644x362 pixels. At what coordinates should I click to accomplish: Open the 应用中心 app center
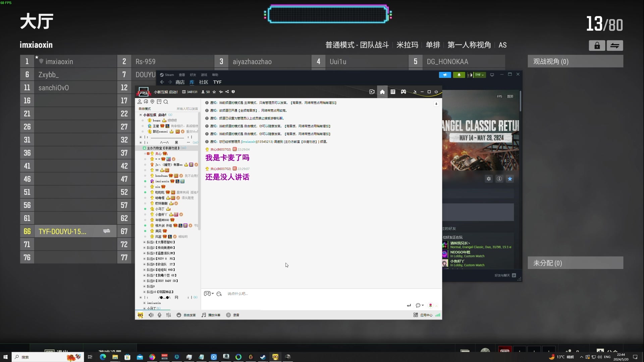[x=425, y=315]
